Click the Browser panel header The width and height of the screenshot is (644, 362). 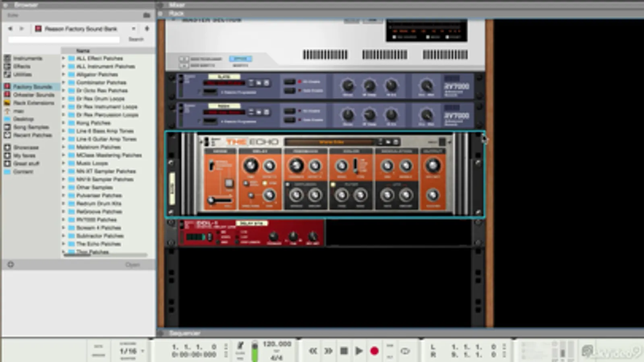(x=79, y=5)
